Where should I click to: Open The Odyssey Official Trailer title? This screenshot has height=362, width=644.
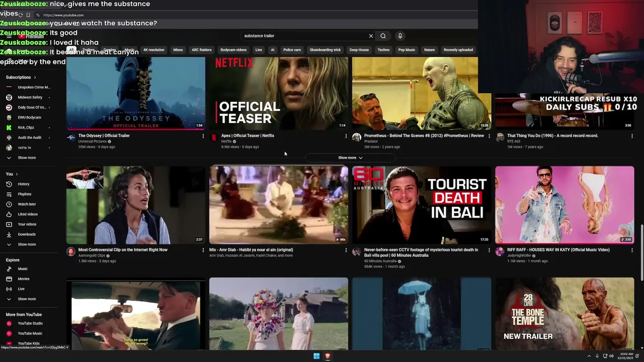click(x=104, y=136)
